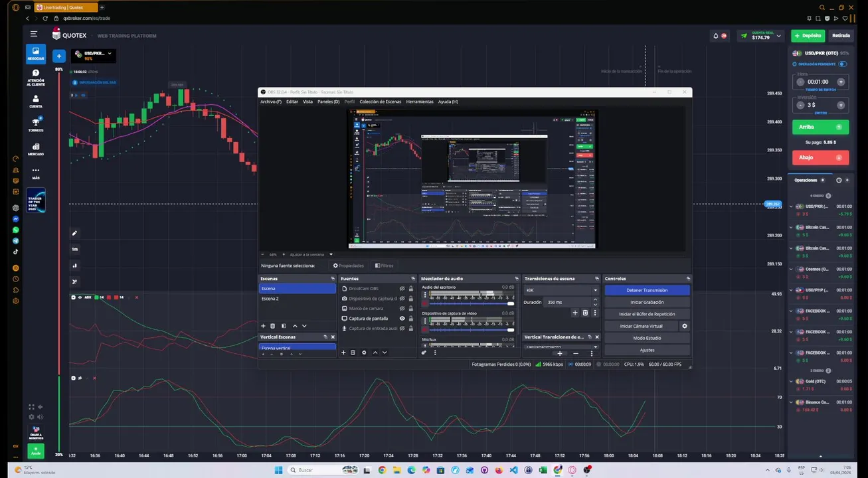Open OBS Paneles menu

tap(328, 102)
